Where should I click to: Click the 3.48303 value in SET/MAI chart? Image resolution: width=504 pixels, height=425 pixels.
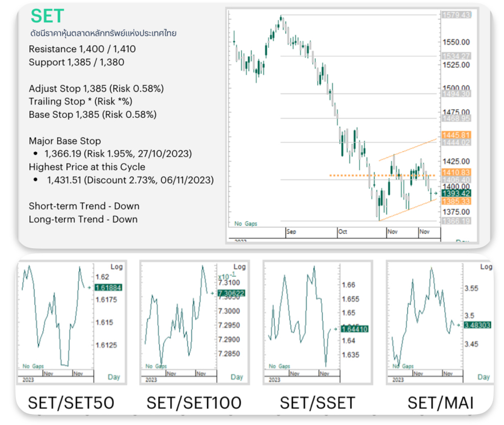(x=477, y=325)
